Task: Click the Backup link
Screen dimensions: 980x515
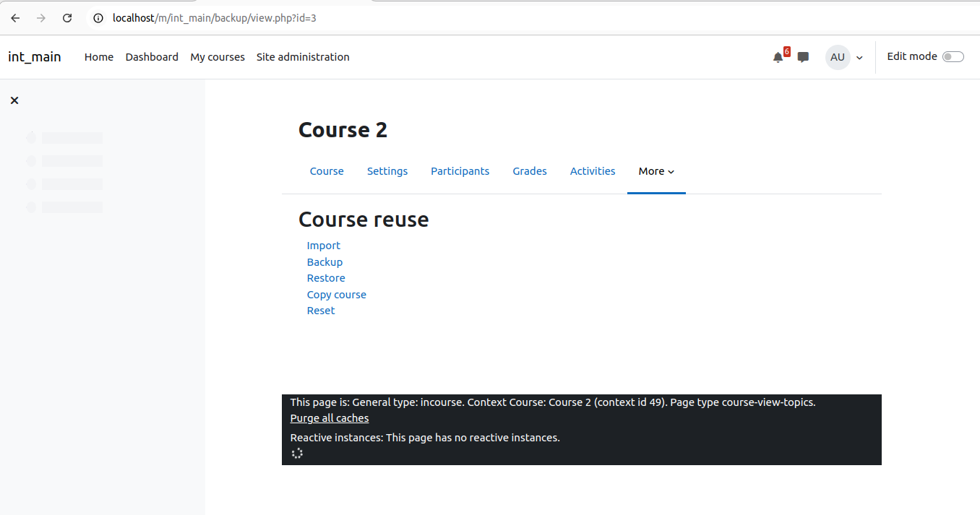Action: (x=324, y=262)
